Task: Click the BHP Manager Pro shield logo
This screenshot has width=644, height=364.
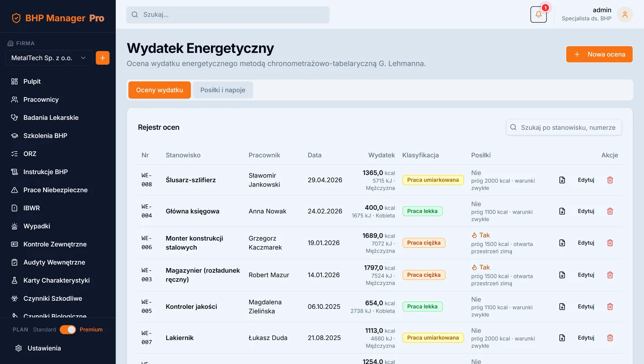Action: click(16, 18)
